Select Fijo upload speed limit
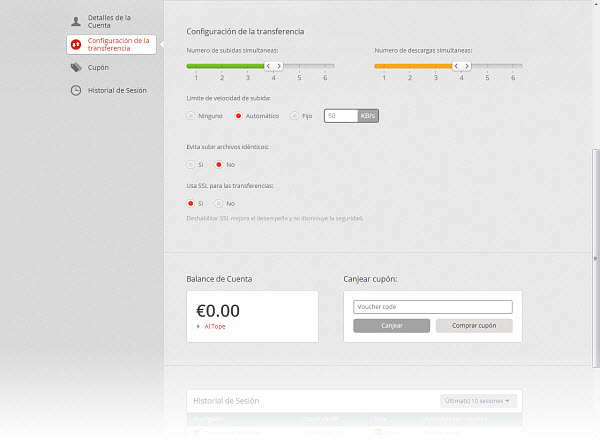The height and width of the screenshot is (440, 600). 294,116
